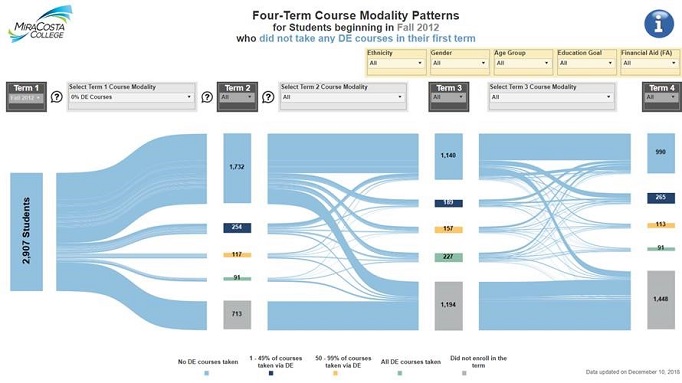Click the 'Did not enroll' legend swatch
682x383 pixels.
point(464,373)
